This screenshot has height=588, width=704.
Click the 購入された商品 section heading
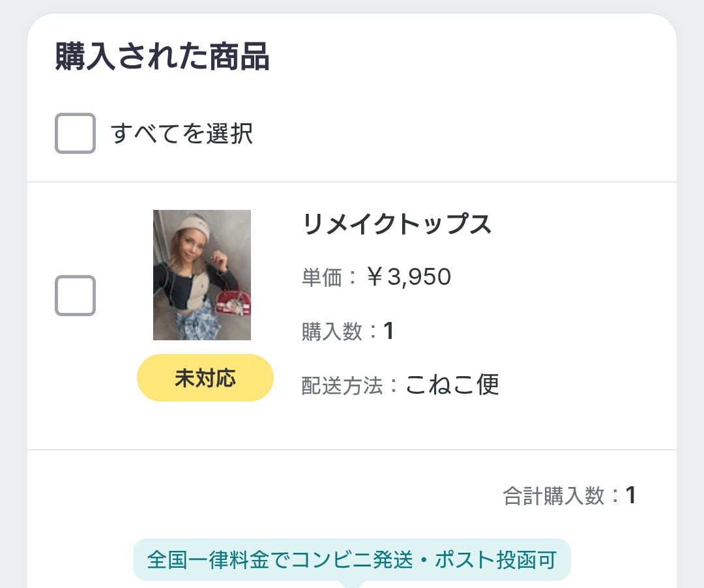(x=162, y=57)
